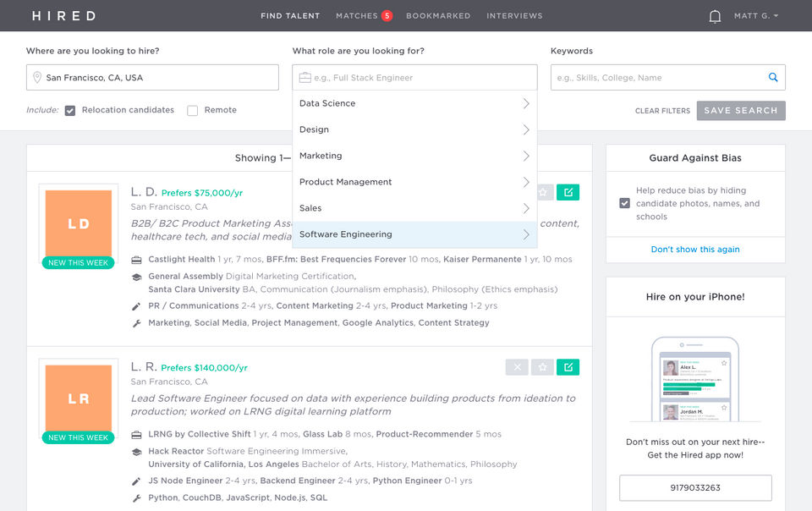Click the iPhone app illustration
812x511 pixels.
pos(695,379)
